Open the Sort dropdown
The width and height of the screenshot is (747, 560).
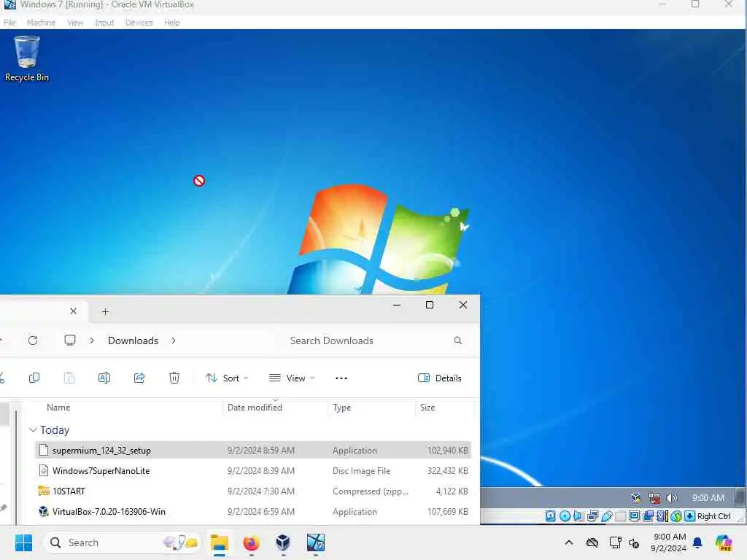coord(227,378)
